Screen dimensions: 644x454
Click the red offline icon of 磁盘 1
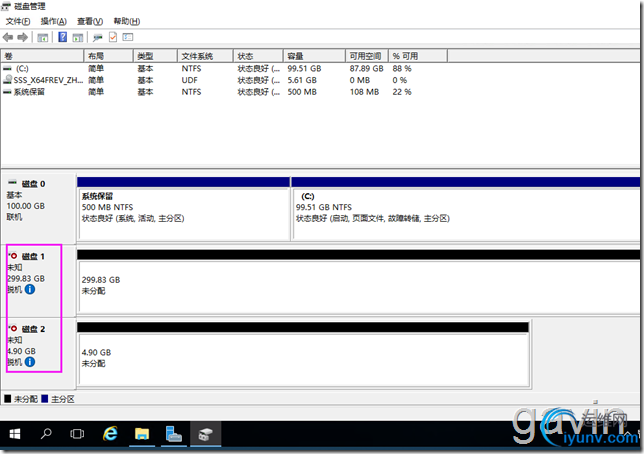(14, 256)
